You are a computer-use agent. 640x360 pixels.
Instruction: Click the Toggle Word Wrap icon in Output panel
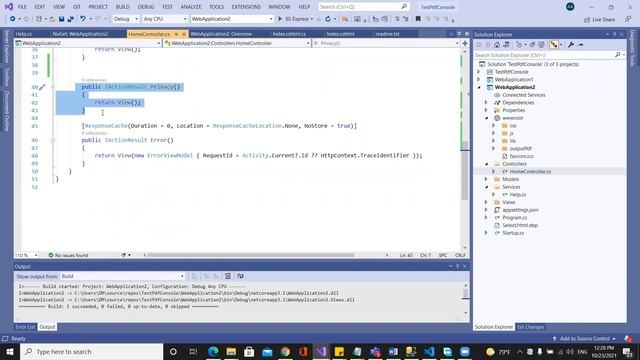click(240, 276)
